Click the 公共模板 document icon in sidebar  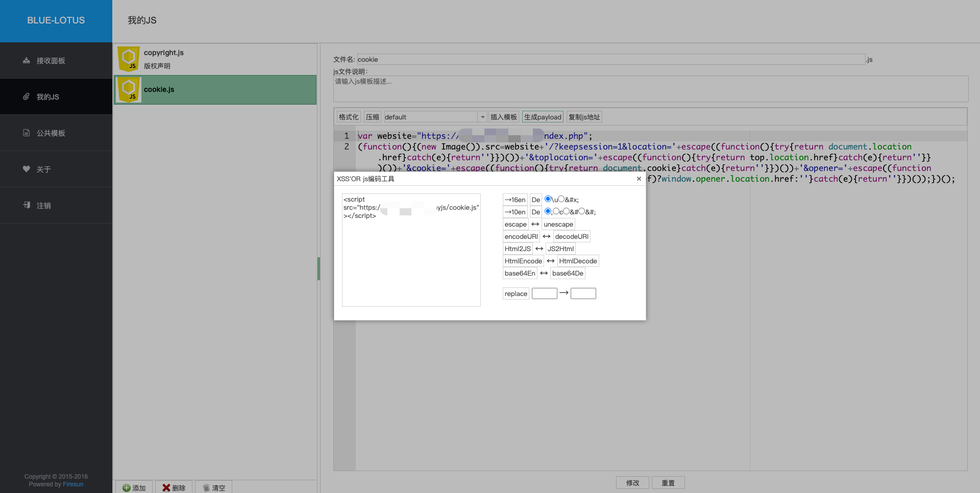(x=27, y=133)
